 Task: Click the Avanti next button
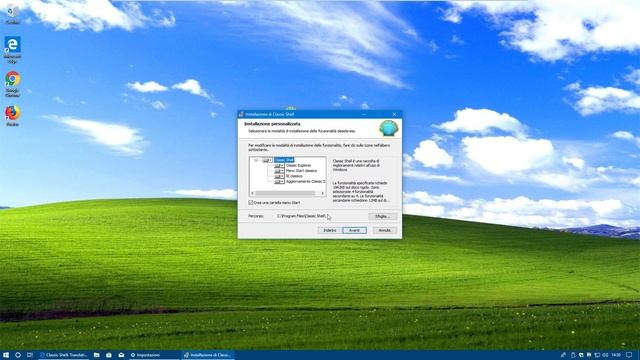click(x=354, y=231)
